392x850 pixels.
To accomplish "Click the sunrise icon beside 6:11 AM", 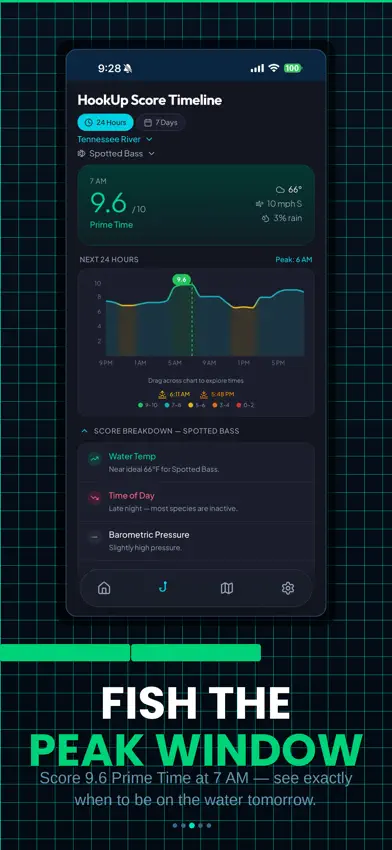I will point(162,394).
